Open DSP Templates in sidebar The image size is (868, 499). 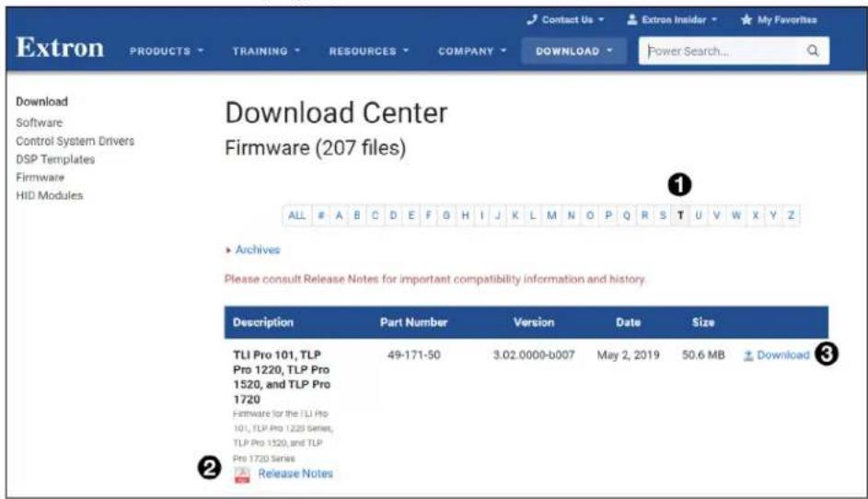coord(55,159)
